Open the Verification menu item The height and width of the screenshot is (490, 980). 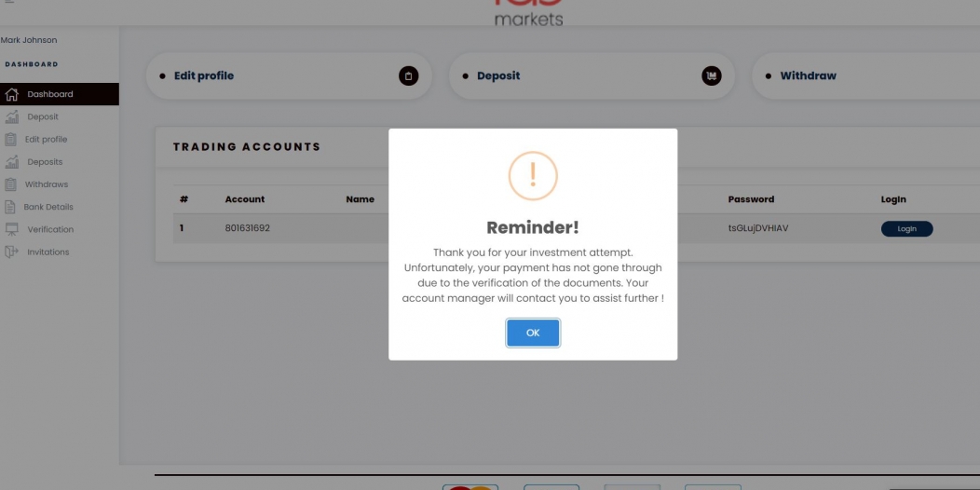[x=50, y=229]
